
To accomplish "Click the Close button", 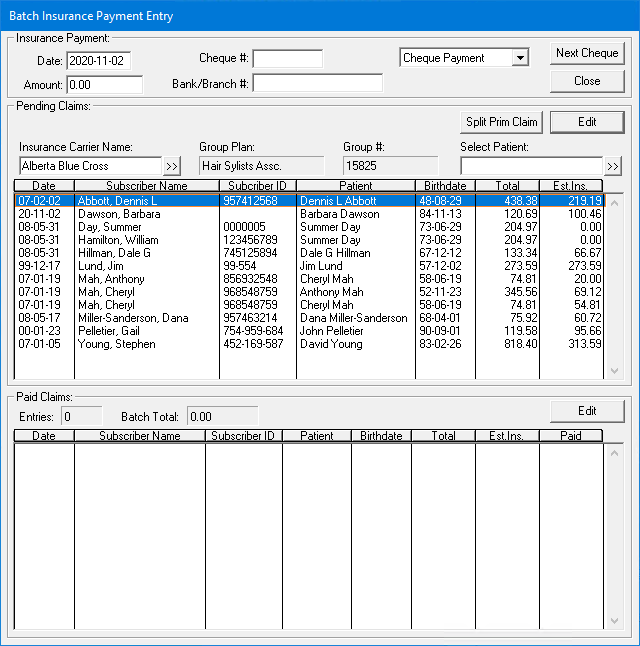I will click(587, 81).
